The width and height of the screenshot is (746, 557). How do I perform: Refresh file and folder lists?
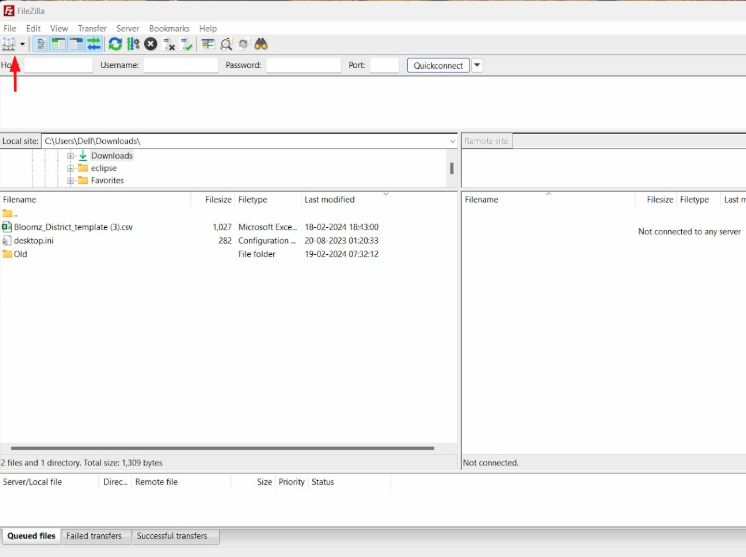coord(115,45)
